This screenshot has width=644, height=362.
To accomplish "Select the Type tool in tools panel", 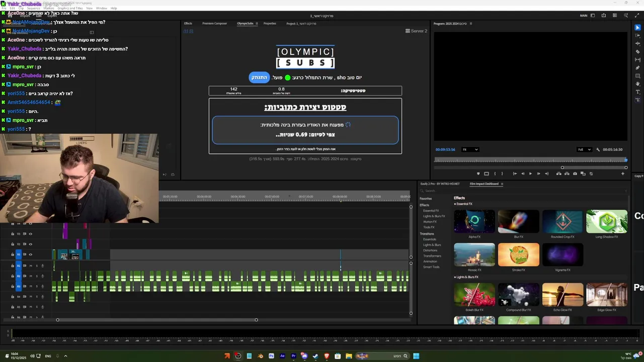I will coord(637,92).
